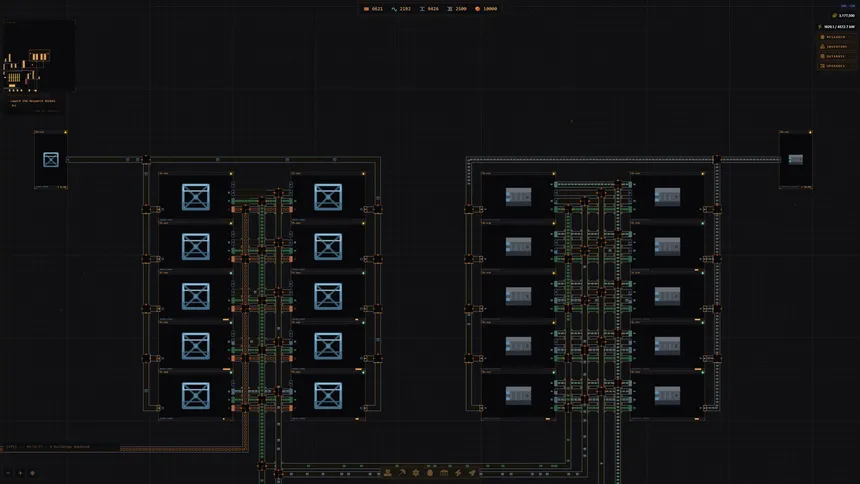Click the zoom out minus button

8,473
